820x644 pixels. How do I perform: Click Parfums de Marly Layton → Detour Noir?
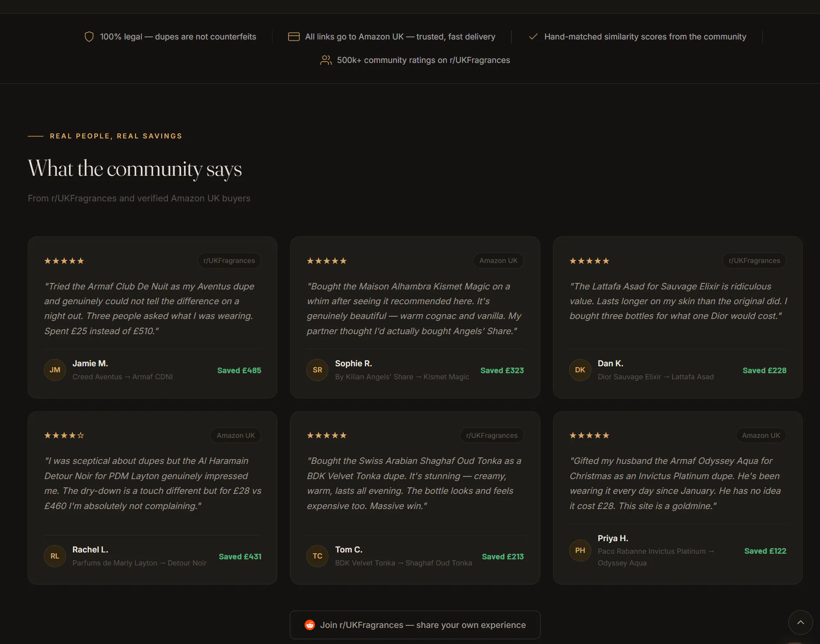tap(139, 563)
